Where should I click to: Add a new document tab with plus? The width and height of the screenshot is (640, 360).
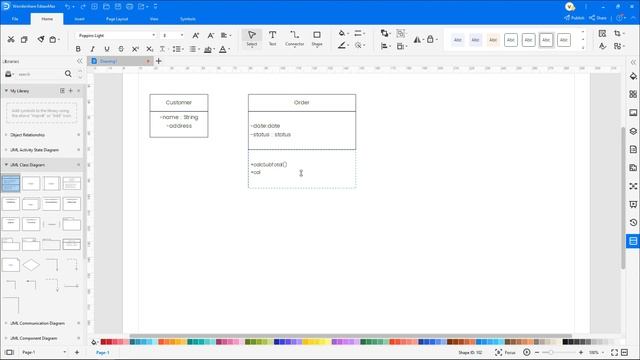159,61
